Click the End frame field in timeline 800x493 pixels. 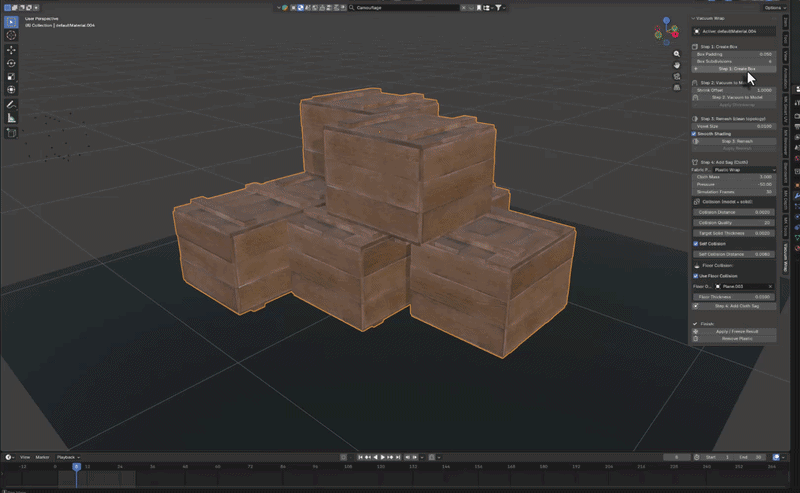750,457
